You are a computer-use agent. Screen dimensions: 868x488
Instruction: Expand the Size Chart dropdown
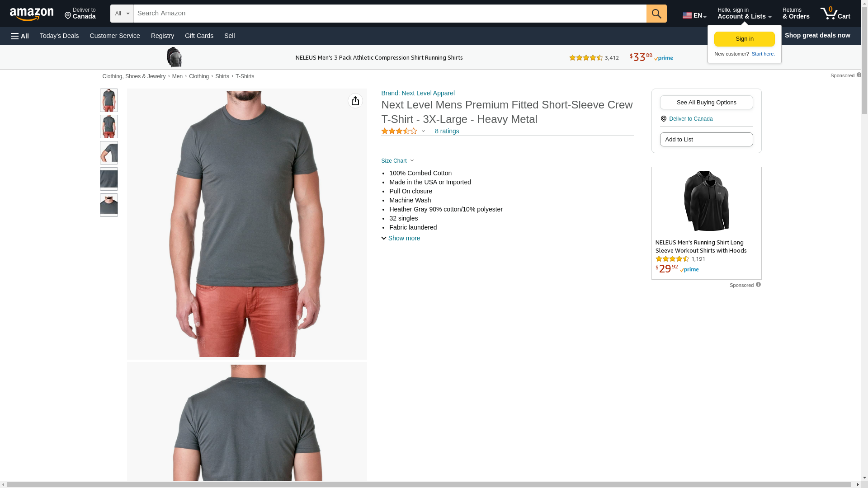[x=397, y=161]
